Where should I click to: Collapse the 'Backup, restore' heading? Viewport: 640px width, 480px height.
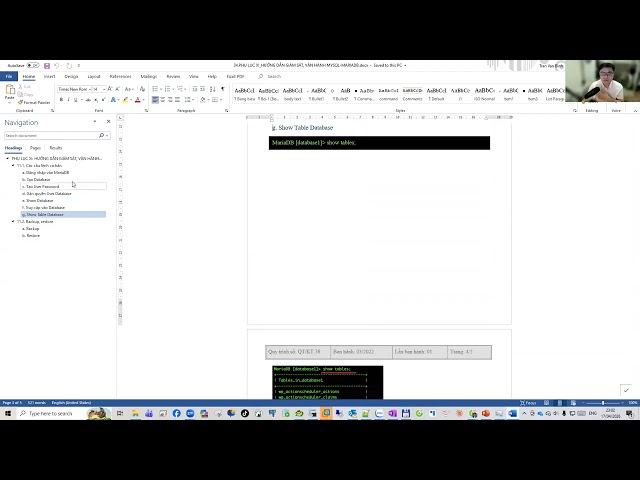pyautogui.click(x=13, y=222)
